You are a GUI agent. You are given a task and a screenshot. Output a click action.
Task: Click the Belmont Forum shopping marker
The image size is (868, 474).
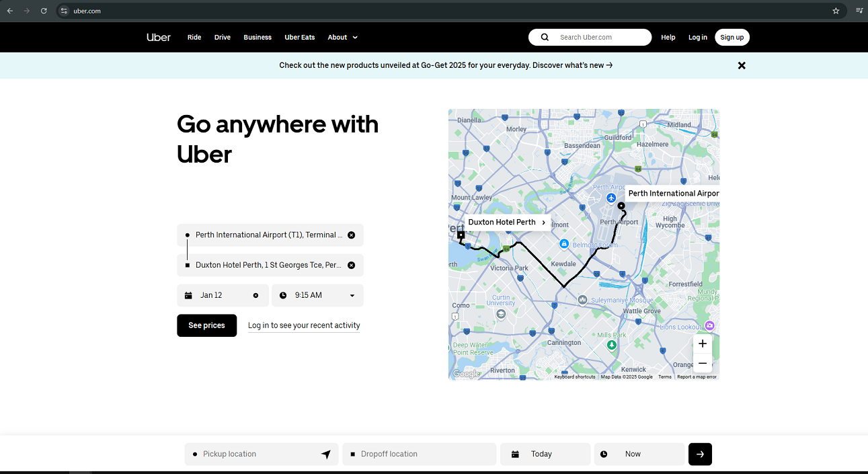pyautogui.click(x=564, y=243)
